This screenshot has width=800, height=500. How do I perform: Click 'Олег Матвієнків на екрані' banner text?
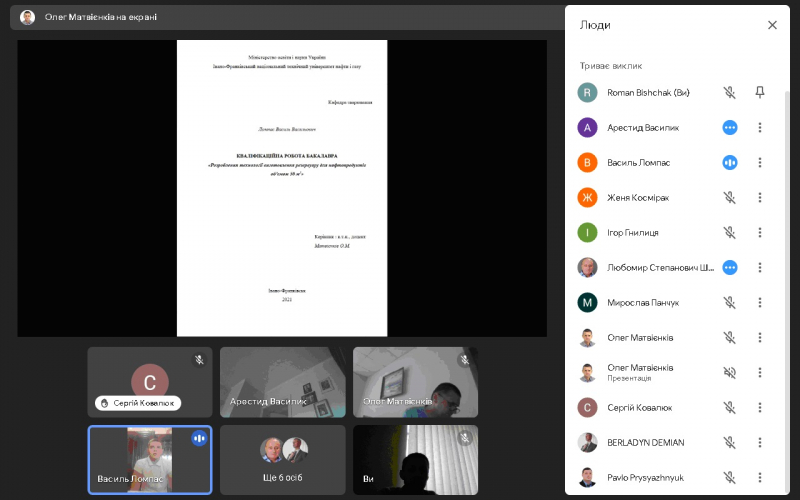click(x=101, y=17)
